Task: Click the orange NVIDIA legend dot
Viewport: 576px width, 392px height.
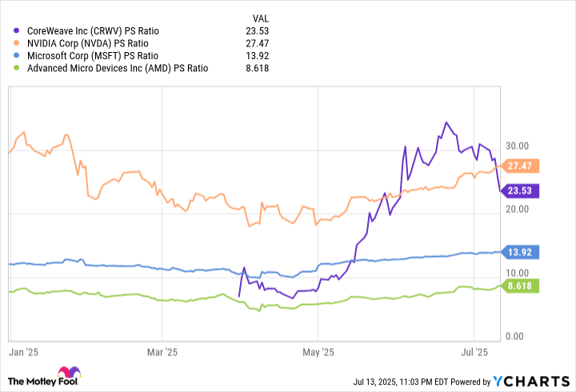Action: point(14,42)
